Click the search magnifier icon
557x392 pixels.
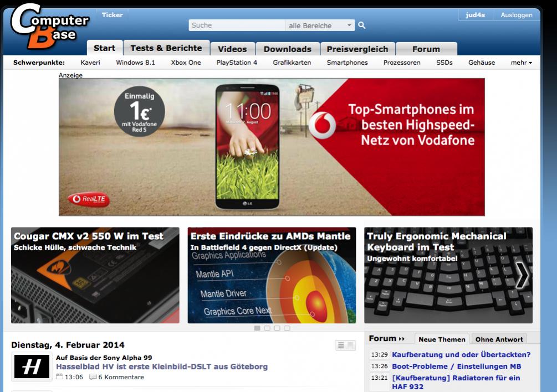361,25
